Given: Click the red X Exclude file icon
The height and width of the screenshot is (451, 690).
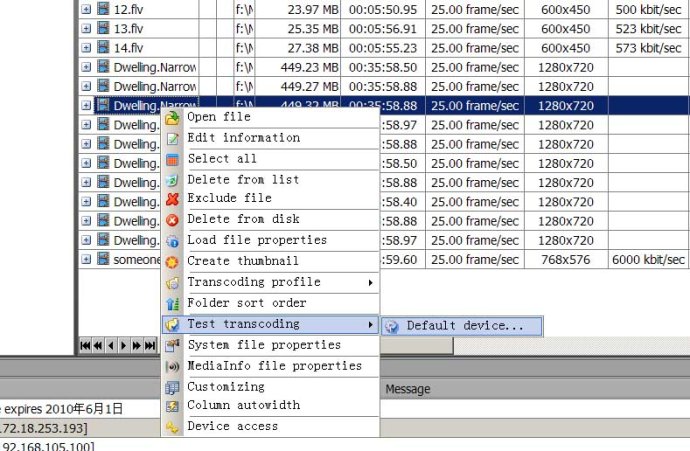Looking at the screenshot, I should click(172, 200).
